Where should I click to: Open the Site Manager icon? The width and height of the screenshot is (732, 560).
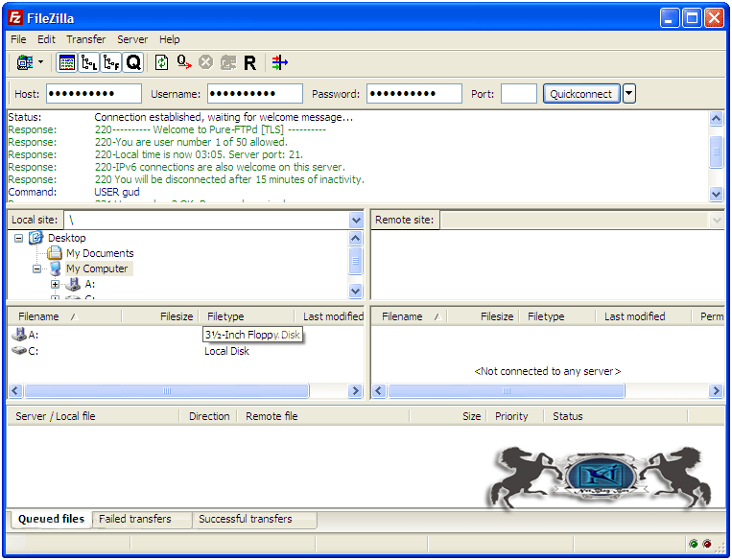coord(24,63)
